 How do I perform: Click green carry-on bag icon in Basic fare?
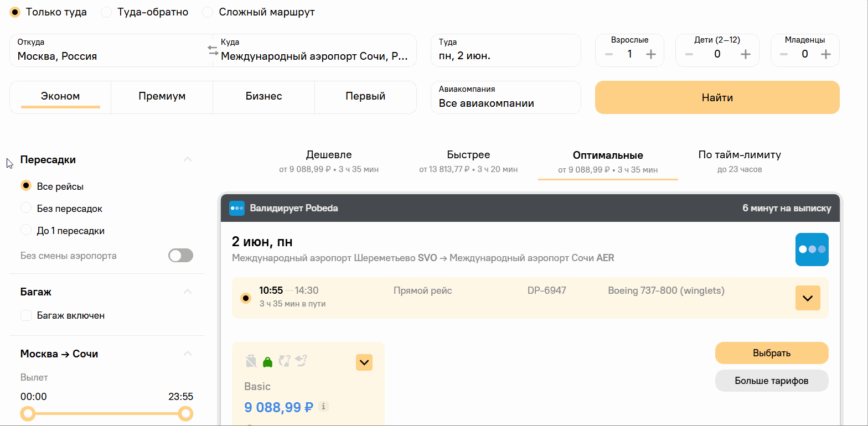click(267, 361)
